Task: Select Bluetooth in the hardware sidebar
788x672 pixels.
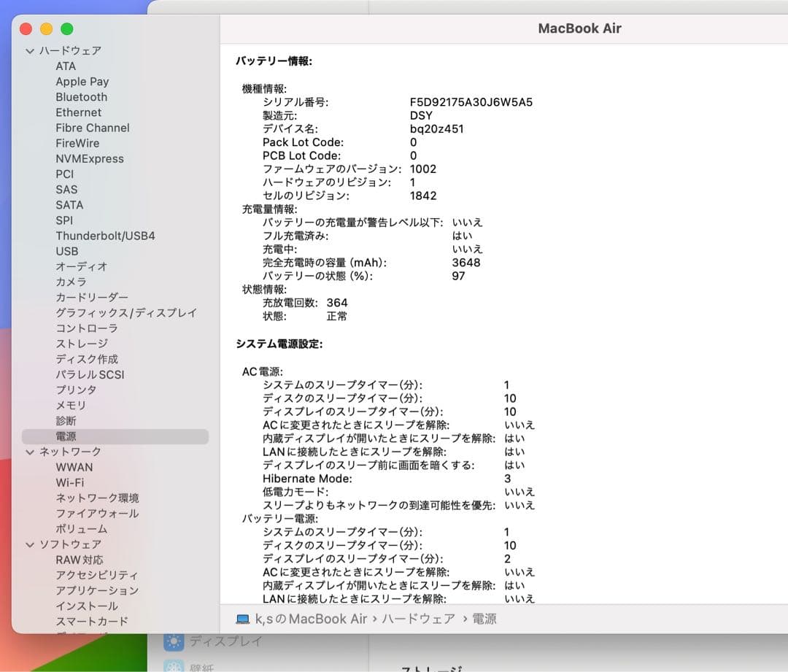Action: pos(81,96)
